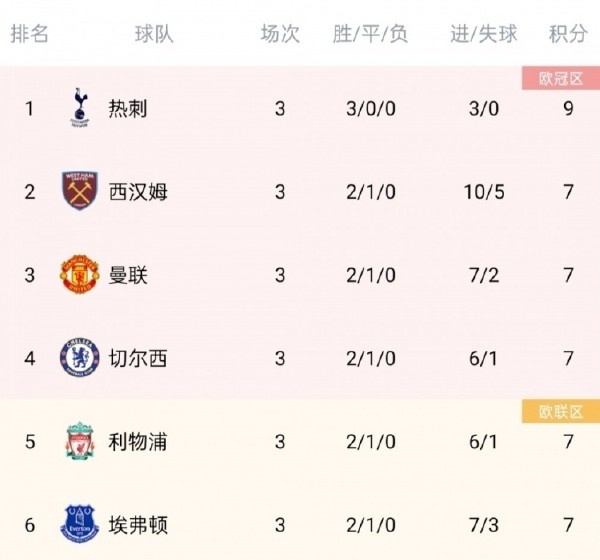The height and width of the screenshot is (560, 600).
Task: Open the 利物浦 team entry
Action: (138, 441)
